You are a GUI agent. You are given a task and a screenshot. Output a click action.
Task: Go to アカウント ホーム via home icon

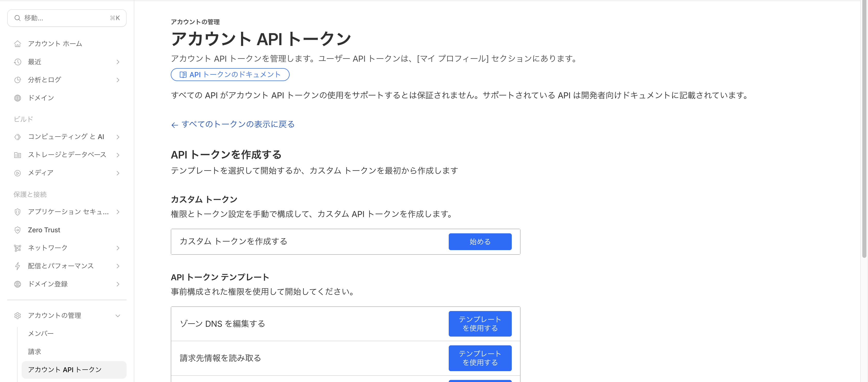tap(18, 43)
